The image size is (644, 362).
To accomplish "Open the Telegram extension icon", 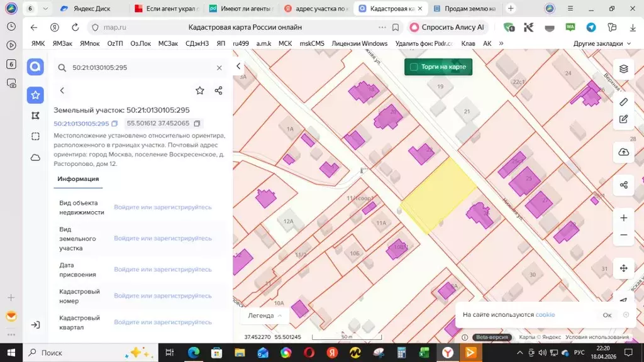I will pyautogui.click(x=591, y=27).
